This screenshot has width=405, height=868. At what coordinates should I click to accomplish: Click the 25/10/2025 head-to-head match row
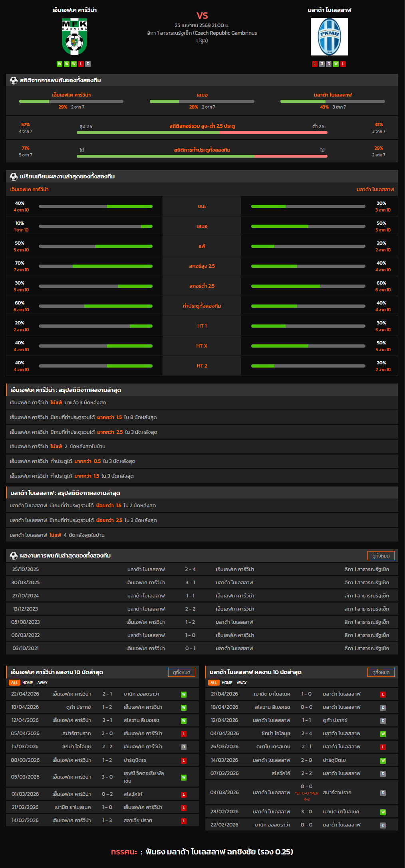point(202,569)
